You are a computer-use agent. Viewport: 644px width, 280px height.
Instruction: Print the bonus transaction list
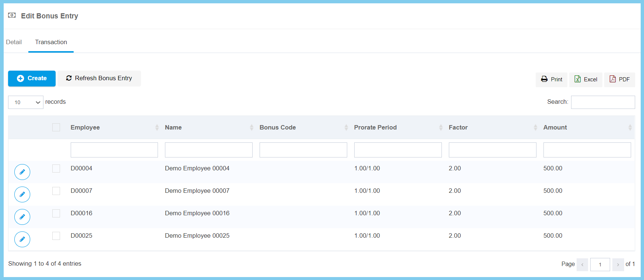click(551, 79)
